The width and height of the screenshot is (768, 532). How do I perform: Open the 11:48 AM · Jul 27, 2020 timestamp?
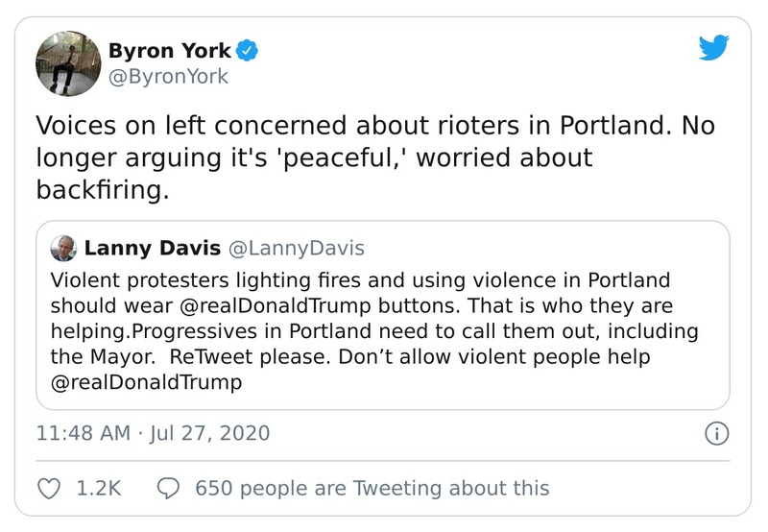pos(153,434)
